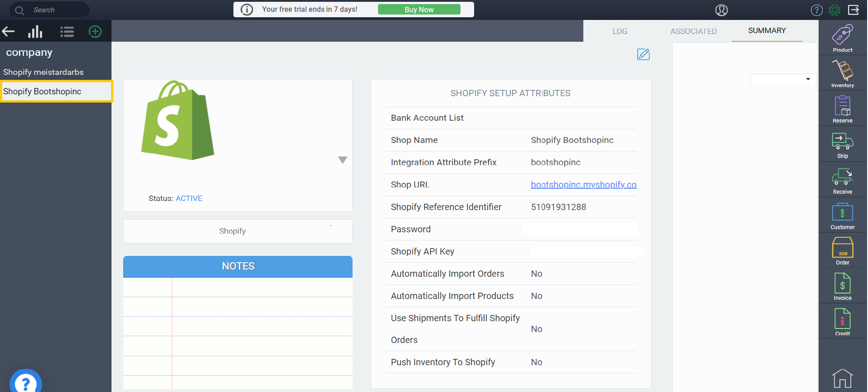Select Shopify Bootshopinc in the sidebar
Viewport: 868px width, 392px height.
(56, 91)
